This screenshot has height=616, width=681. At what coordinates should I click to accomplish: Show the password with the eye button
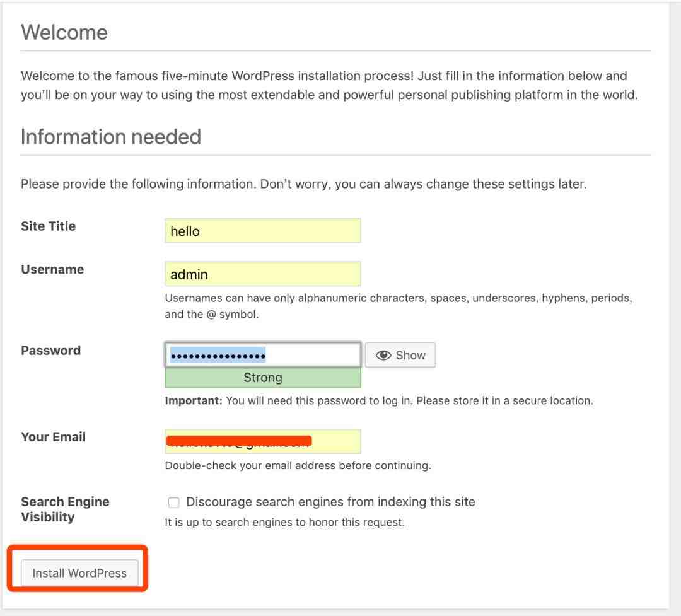[x=400, y=355]
